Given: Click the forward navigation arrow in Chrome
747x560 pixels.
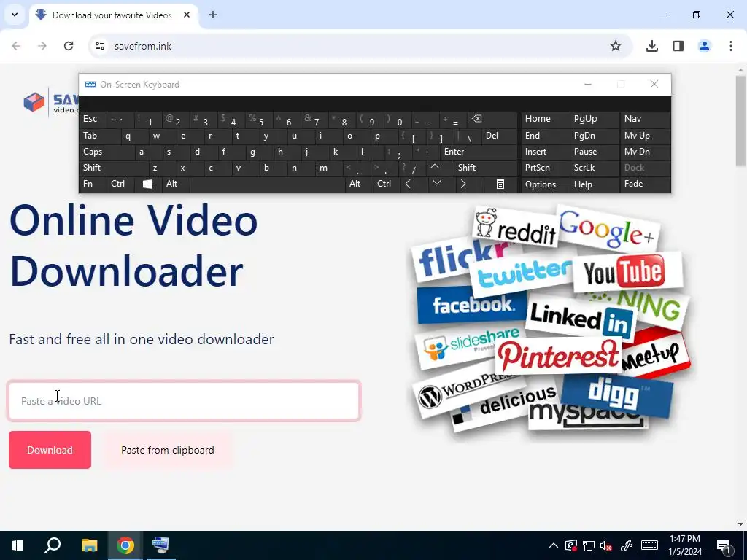Looking at the screenshot, I should click(42, 46).
